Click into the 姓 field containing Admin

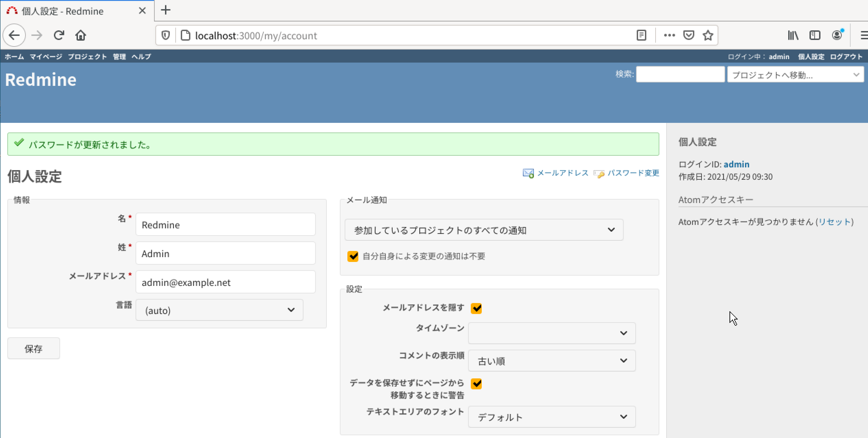point(225,253)
